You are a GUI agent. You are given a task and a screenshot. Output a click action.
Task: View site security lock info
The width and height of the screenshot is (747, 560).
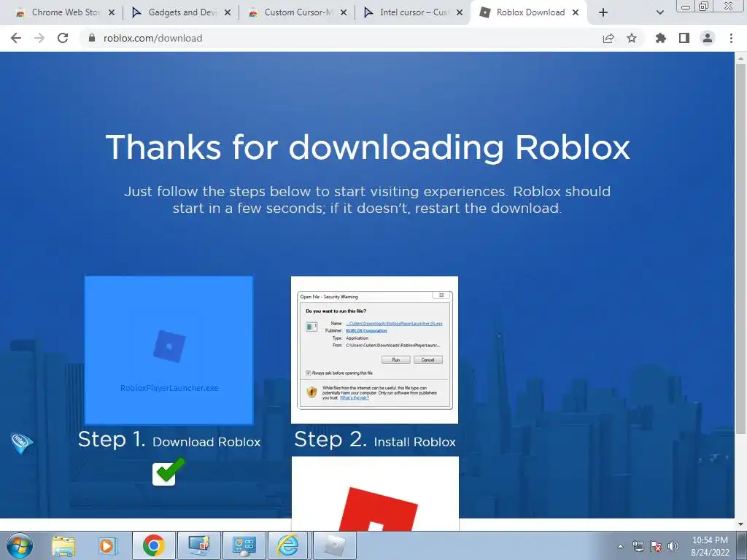pyautogui.click(x=92, y=38)
